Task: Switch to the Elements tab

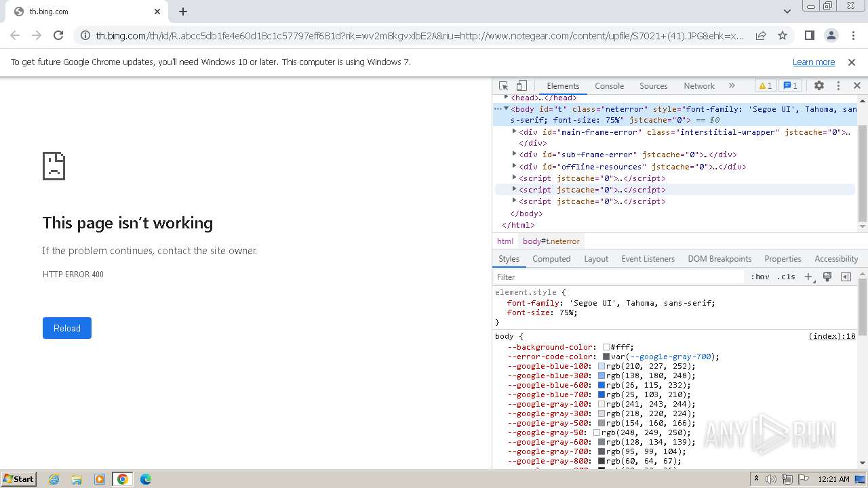Action: [x=563, y=86]
